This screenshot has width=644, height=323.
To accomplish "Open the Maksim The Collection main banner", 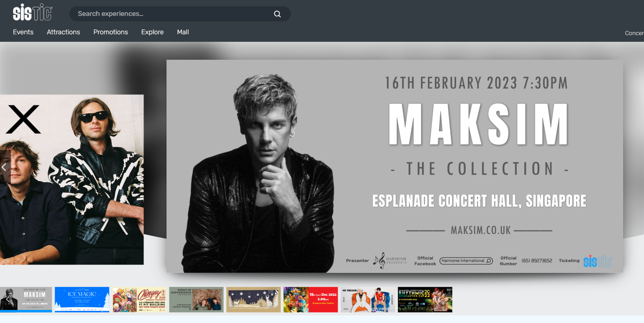I will click(394, 166).
